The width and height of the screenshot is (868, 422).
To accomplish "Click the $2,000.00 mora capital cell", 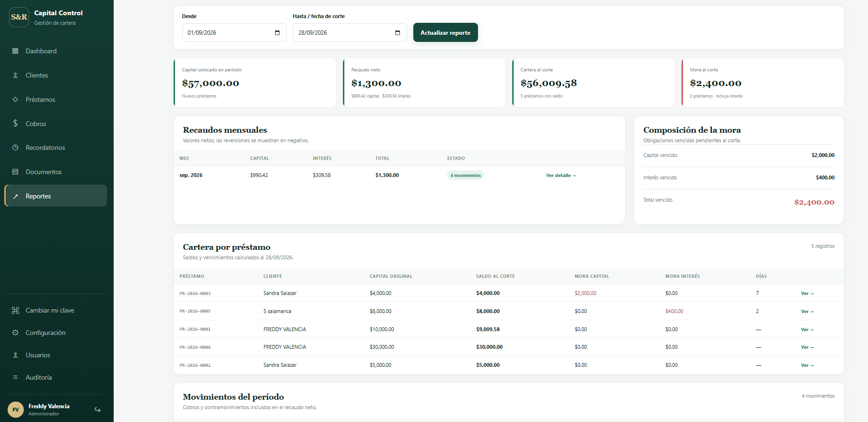I will pos(585,293).
